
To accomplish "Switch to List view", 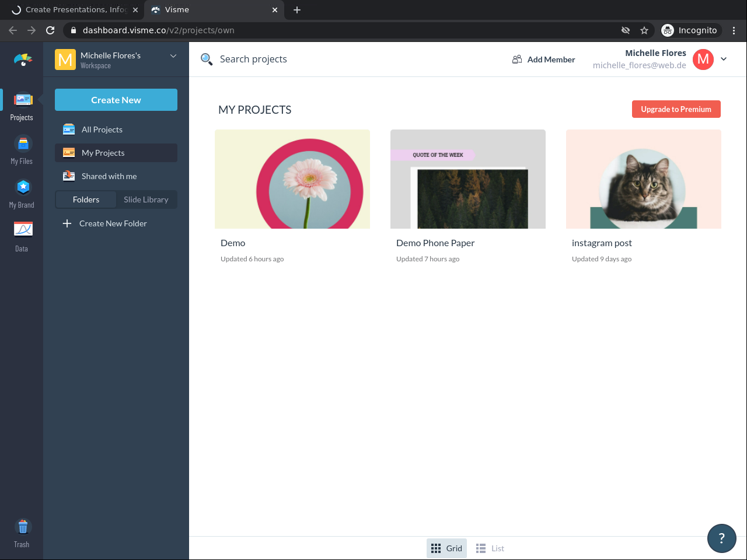I will click(490, 548).
